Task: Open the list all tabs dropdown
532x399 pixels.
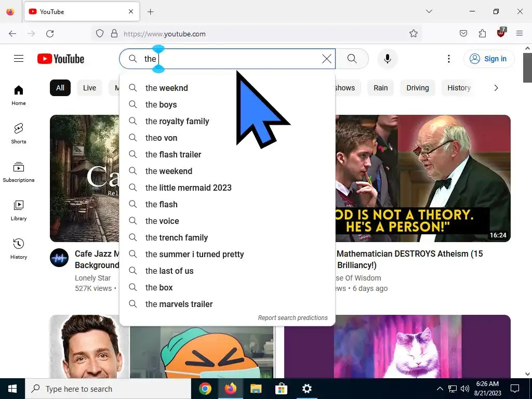Action: pos(429,11)
